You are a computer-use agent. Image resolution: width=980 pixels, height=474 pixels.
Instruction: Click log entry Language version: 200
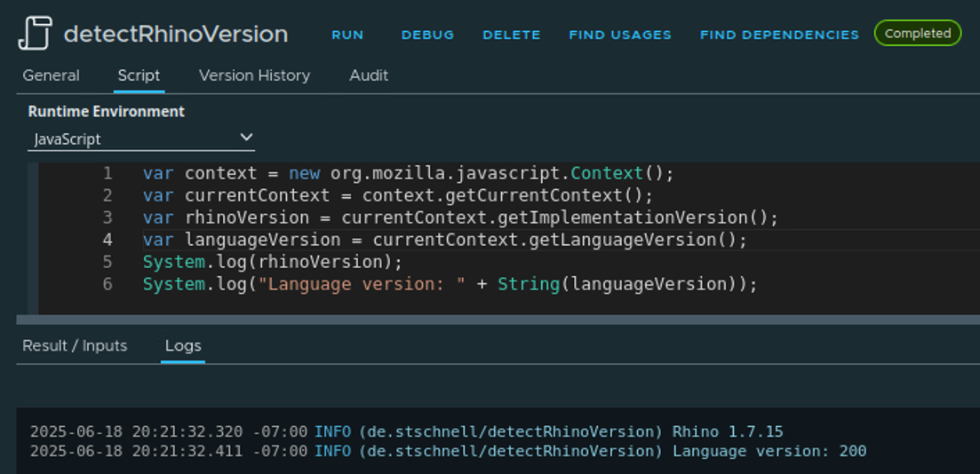[x=769, y=451]
